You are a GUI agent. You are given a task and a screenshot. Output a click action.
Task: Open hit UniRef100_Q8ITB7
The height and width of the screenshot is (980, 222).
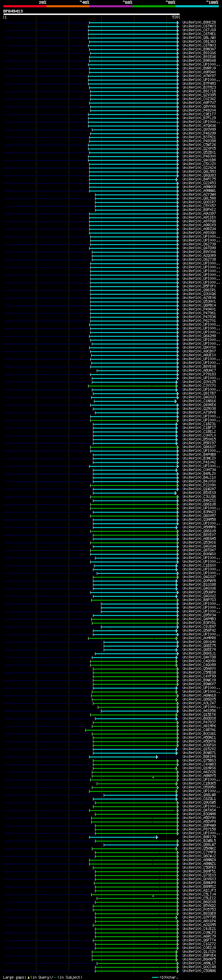pos(199,394)
